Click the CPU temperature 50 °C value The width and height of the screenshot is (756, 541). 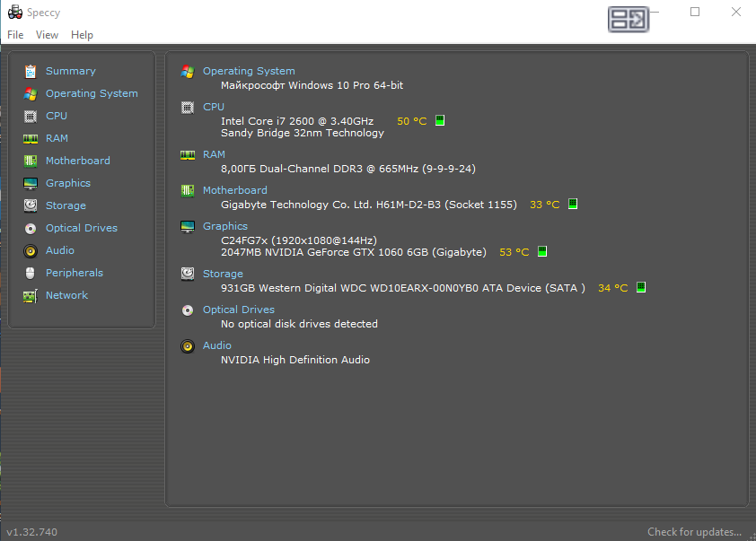click(x=412, y=121)
